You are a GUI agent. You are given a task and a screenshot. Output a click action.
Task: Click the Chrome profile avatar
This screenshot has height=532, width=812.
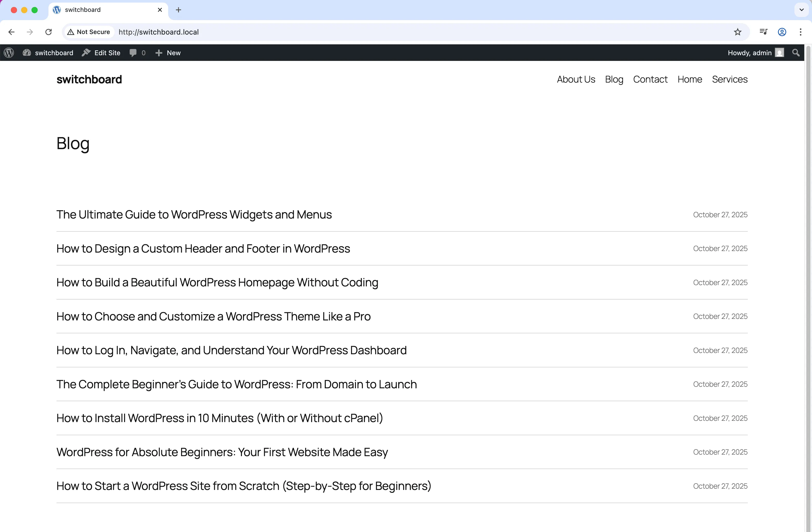click(782, 32)
